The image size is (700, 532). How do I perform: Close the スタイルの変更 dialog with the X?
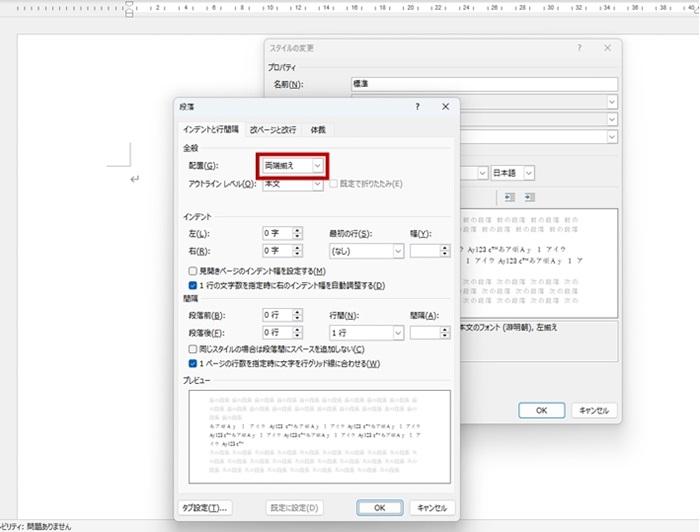(607, 48)
